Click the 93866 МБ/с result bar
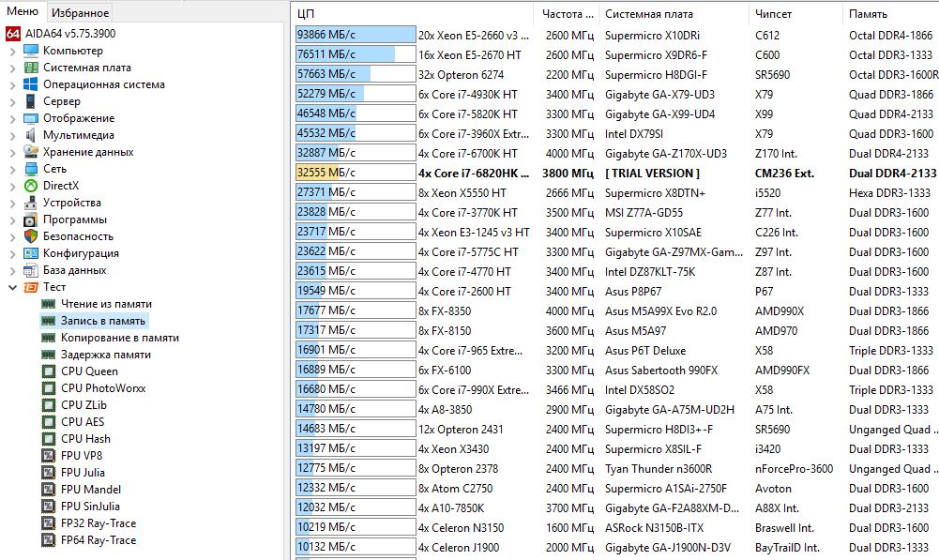The width and height of the screenshot is (939, 560). tap(356, 35)
